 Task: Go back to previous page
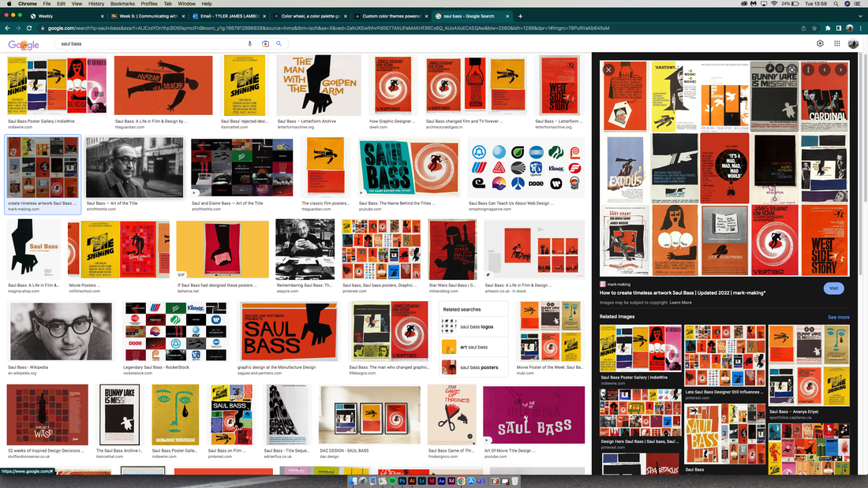coord(7,28)
